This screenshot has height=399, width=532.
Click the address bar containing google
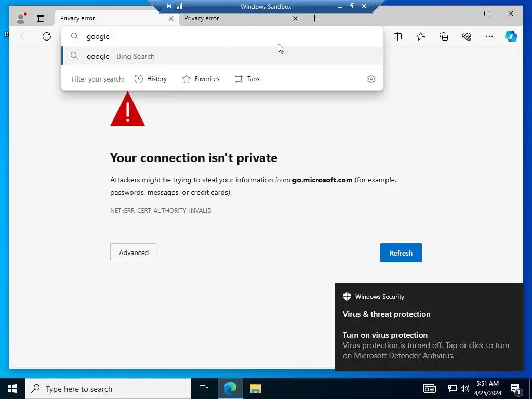222,37
